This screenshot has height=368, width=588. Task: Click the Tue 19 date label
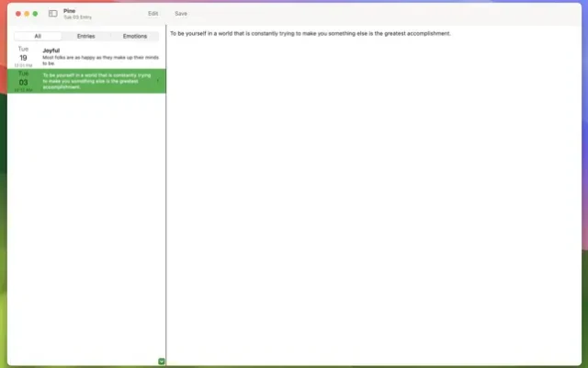pyautogui.click(x=23, y=55)
